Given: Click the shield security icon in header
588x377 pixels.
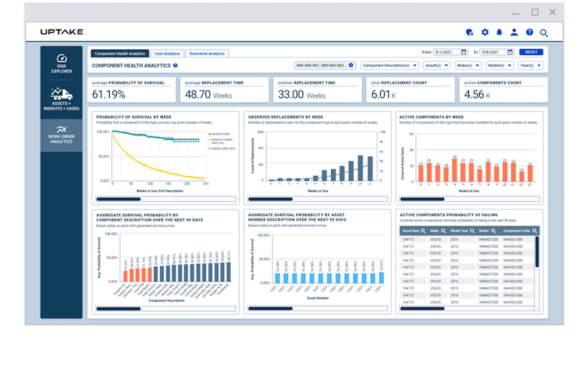Looking at the screenshot, I should [x=469, y=32].
